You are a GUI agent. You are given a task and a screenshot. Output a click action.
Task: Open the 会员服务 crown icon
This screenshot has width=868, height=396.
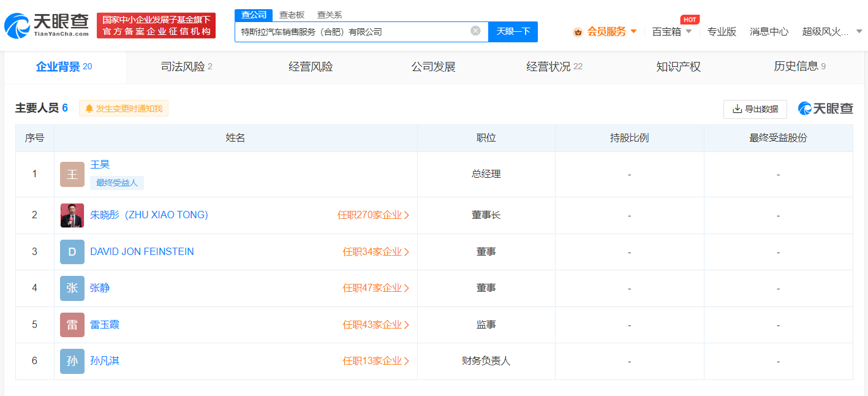[578, 32]
